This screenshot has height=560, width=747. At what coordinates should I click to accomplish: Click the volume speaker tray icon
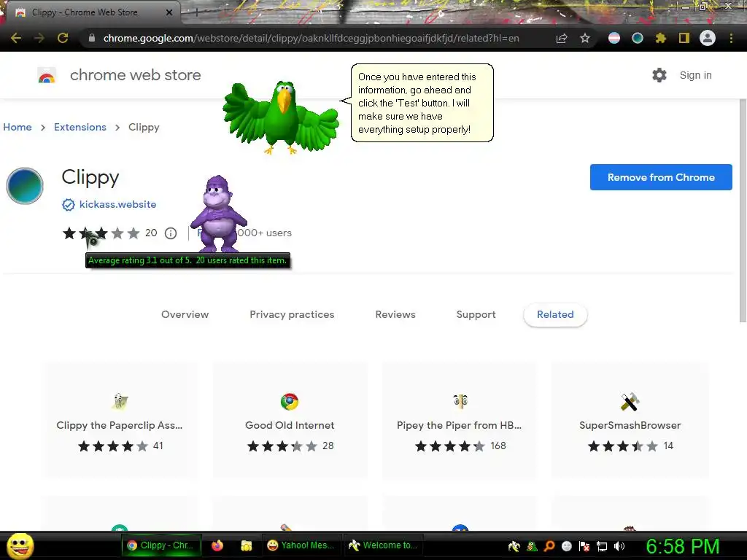click(x=619, y=546)
